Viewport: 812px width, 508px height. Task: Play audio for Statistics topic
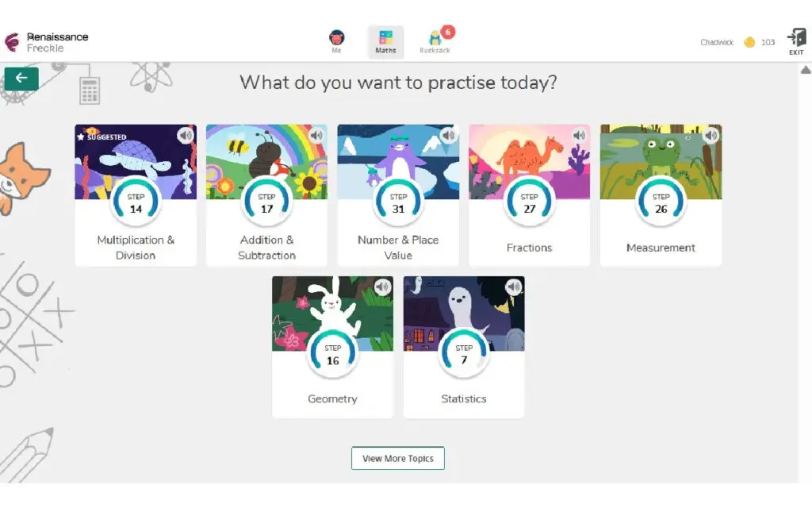[x=515, y=287]
